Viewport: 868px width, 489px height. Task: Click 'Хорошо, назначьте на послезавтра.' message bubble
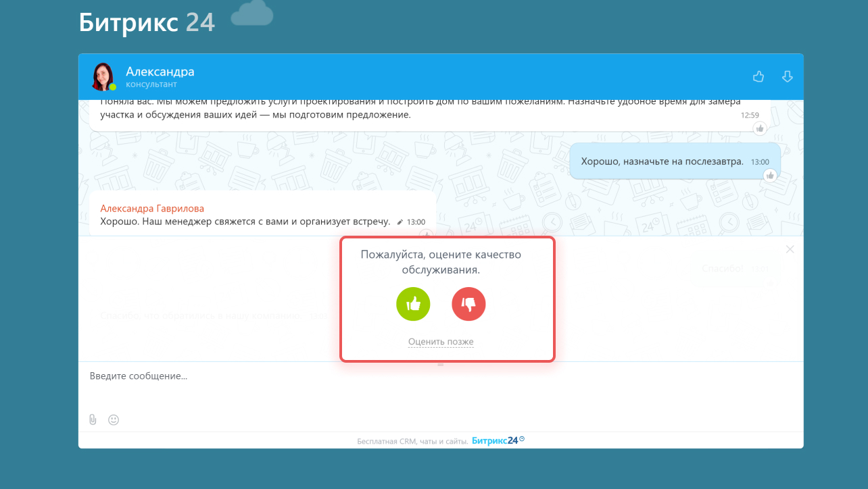tap(675, 161)
